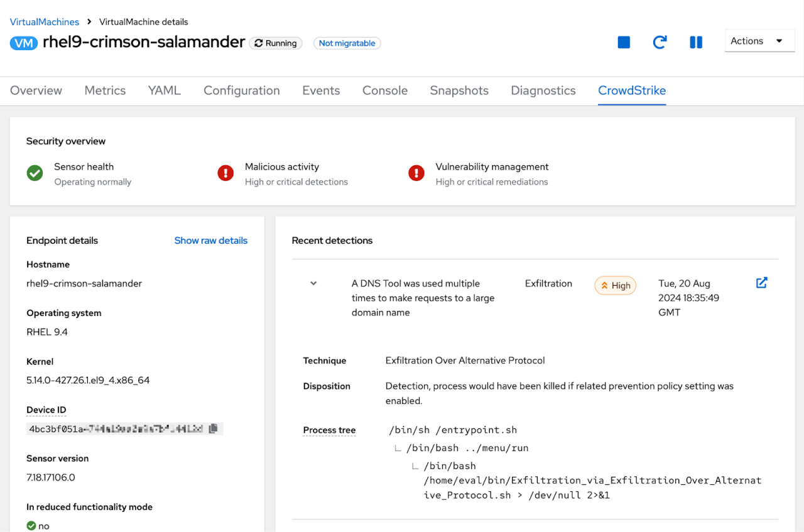Click the Operating normally status text

[93, 182]
